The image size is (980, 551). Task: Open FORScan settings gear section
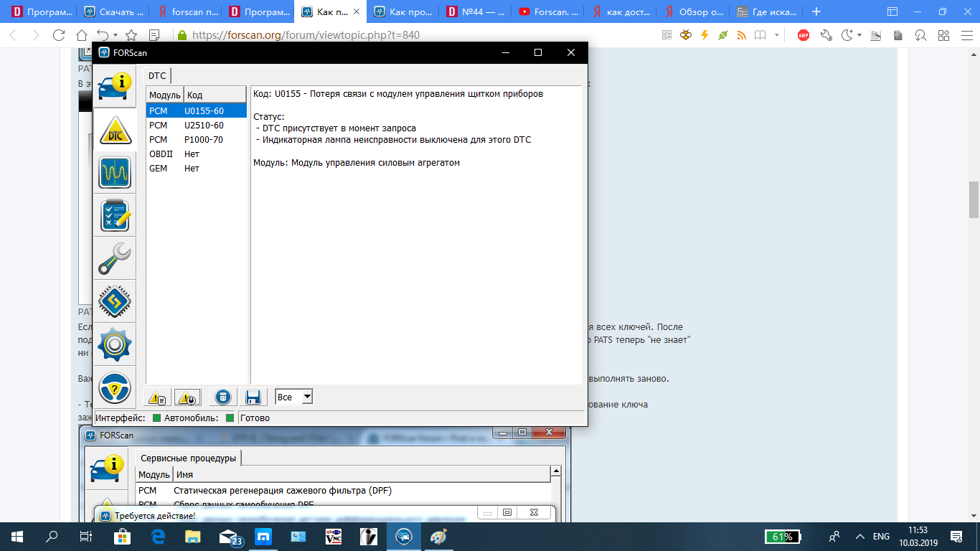[115, 344]
